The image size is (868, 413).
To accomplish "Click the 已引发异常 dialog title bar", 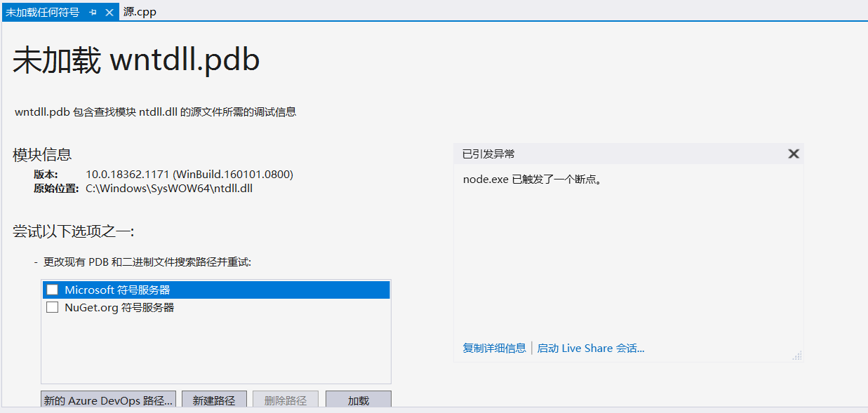I will (617, 153).
